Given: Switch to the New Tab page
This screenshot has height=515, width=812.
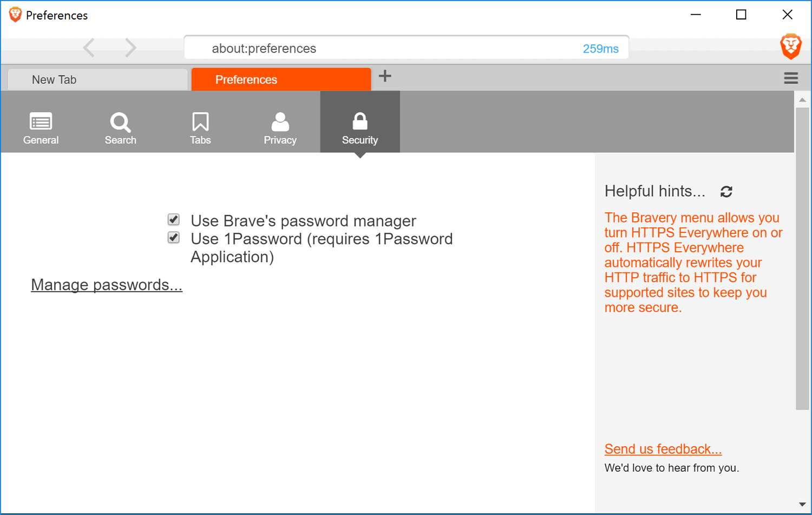Looking at the screenshot, I should (x=97, y=79).
